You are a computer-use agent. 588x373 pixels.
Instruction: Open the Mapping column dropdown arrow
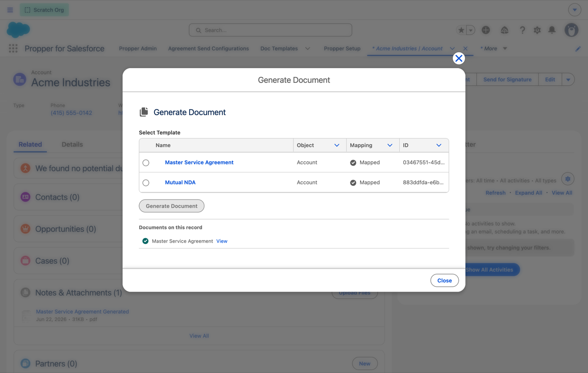click(x=390, y=146)
